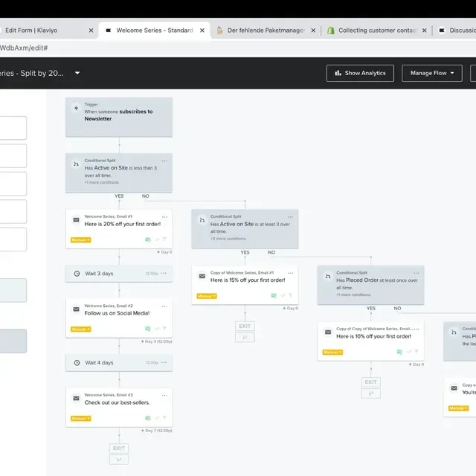Open Manual status dropdown on Social Media email
This screenshot has width=476, height=476.
(81, 329)
